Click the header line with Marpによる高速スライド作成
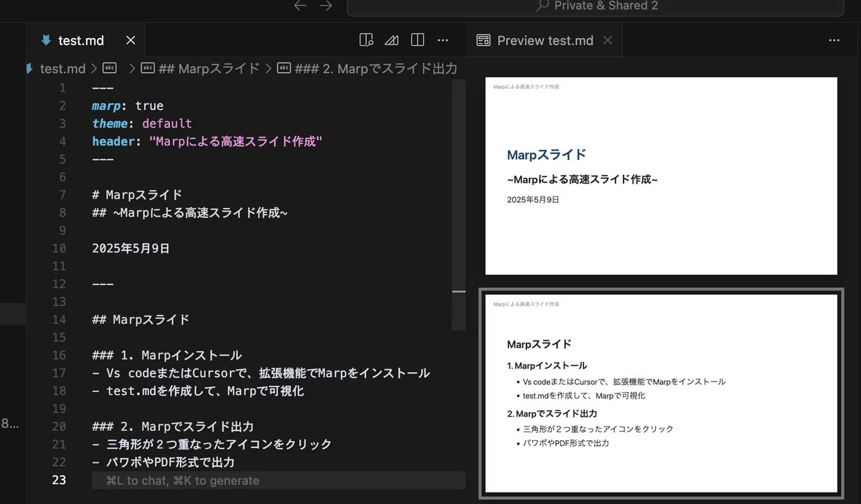 point(207,141)
